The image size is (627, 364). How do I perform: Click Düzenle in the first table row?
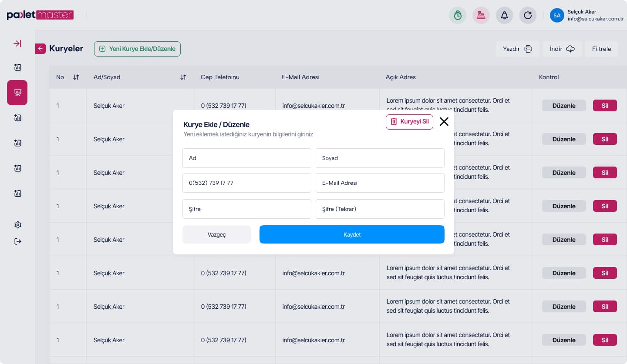coord(564,106)
